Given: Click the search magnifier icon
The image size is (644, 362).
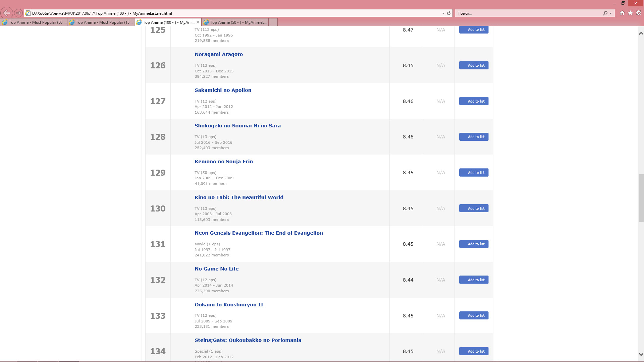Looking at the screenshot, I should point(605,13).
